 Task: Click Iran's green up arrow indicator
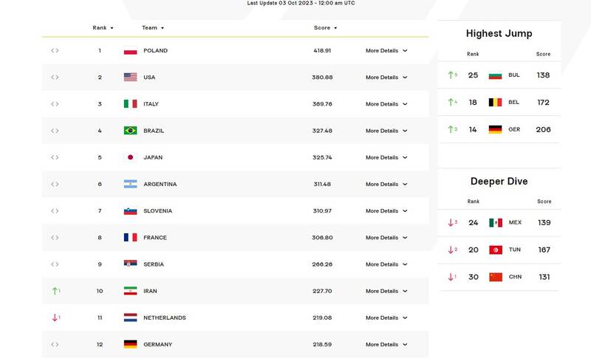click(55, 291)
